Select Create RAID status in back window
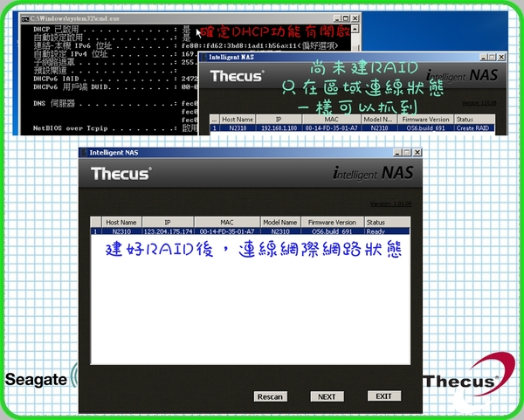Screen dimensions: 524x420 (x=474, y=128)
